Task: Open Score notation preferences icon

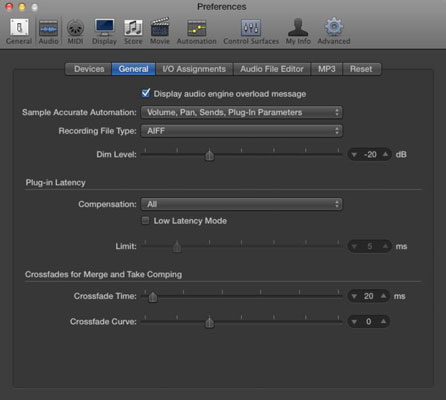Action: pos(133,28)
